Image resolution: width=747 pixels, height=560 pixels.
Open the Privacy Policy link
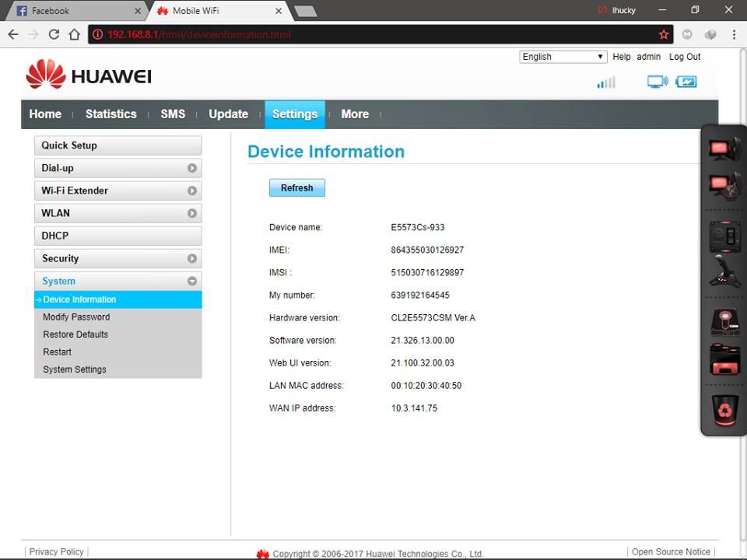(56, 551)
